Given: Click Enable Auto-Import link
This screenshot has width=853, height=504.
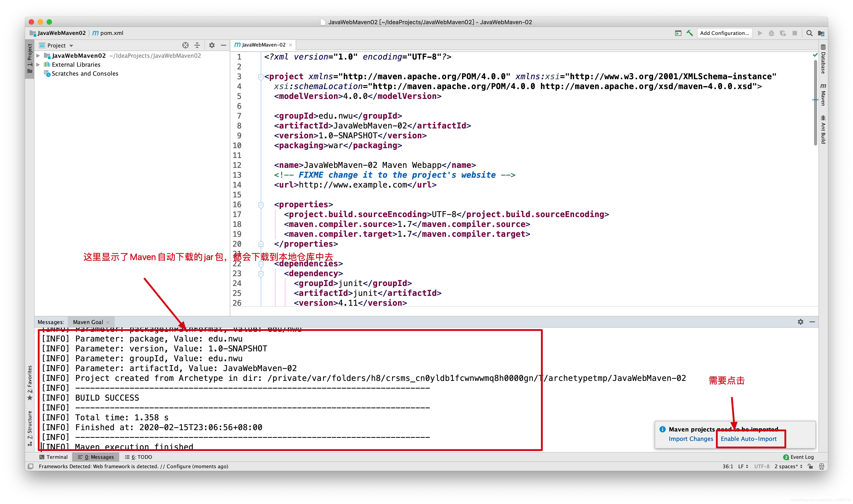Looking at the screenshot, I should pos(748,439).
